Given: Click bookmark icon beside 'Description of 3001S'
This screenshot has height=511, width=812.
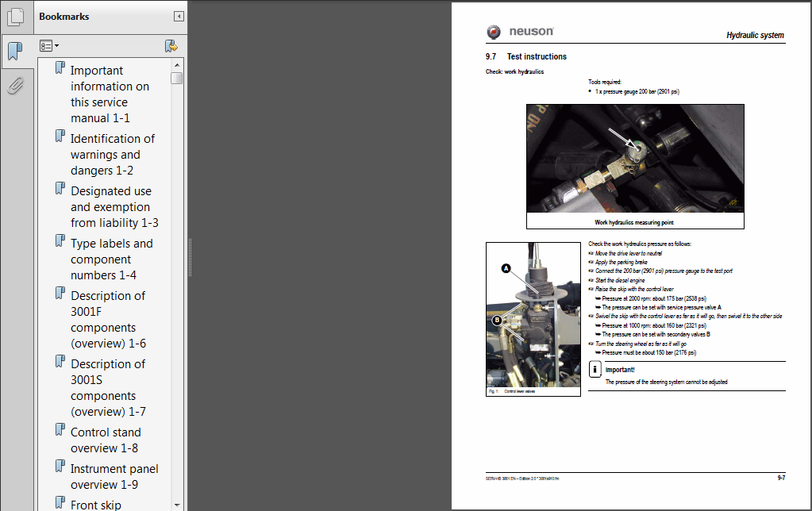Looking at the screenshot, I should point(60,361).
